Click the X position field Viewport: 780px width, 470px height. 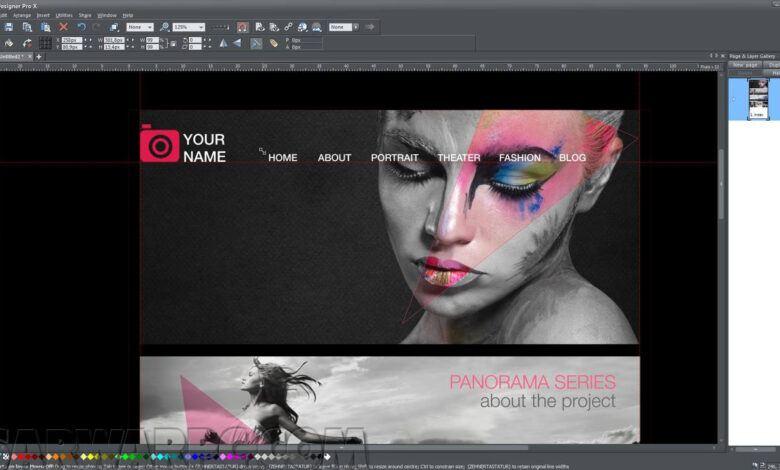(72, 40)
